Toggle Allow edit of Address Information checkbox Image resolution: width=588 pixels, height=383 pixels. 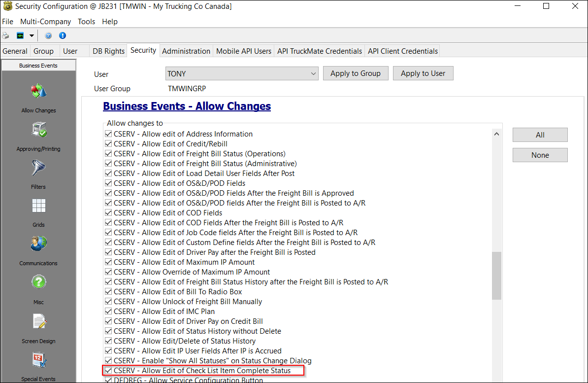108,134
